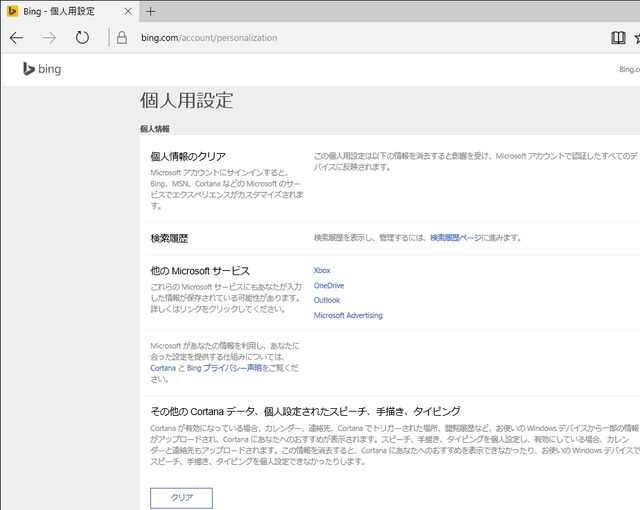Select the Bing - 個人用設定 tab
The image size is (640, 510).
pyautogui.click(x=69, y=11)
